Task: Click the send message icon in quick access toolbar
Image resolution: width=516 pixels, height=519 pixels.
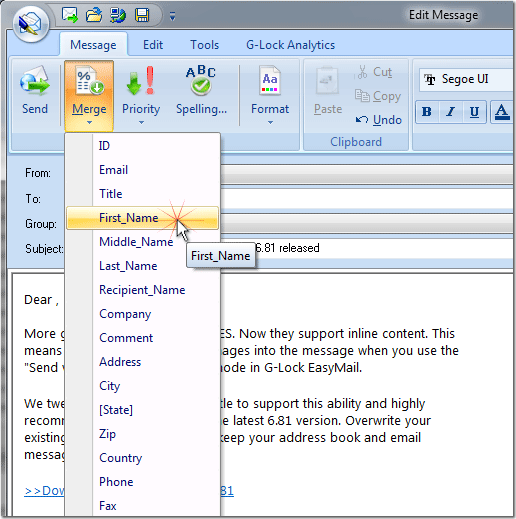Action: [x=70, y=15]
